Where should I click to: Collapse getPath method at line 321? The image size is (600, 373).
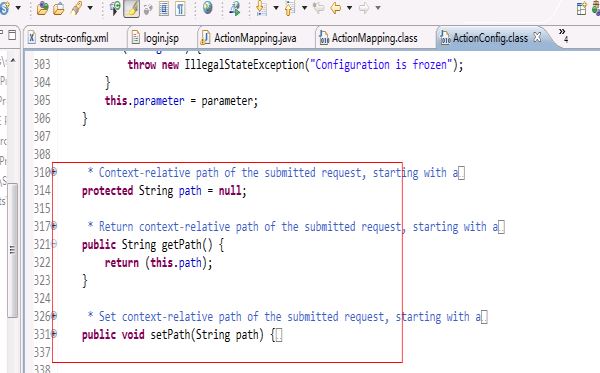pyautogui.click(x=54, y=244)
